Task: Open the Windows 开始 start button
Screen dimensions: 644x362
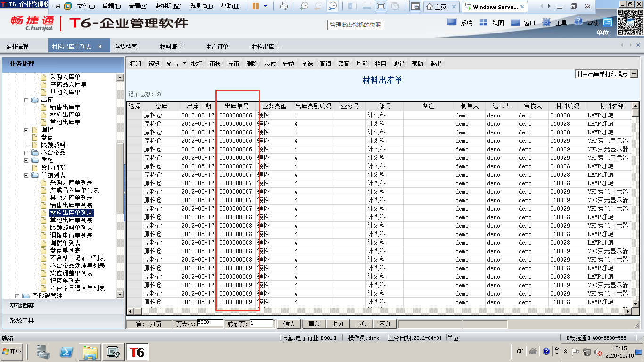Action: pos(12,352)
